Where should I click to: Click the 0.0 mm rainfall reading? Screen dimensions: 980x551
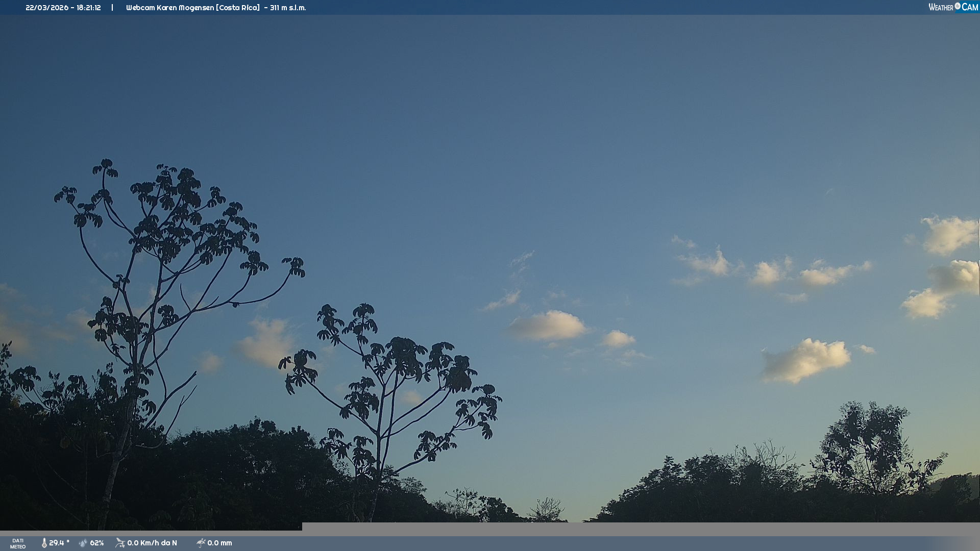coord(219,543)
